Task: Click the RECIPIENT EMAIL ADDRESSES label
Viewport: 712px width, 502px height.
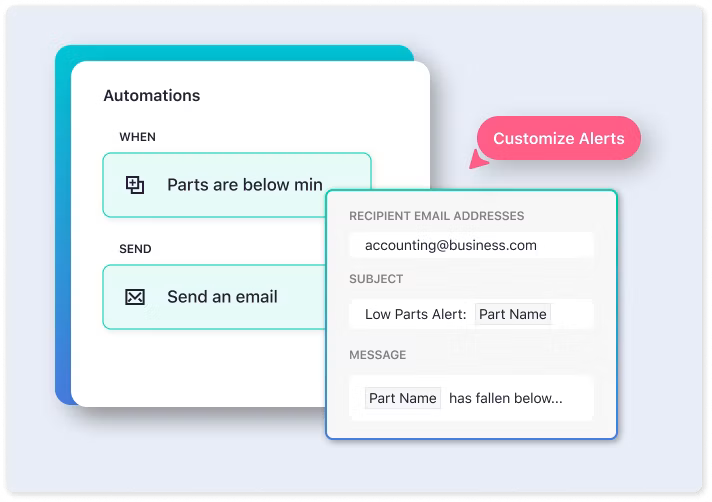Action: (436, 216)
